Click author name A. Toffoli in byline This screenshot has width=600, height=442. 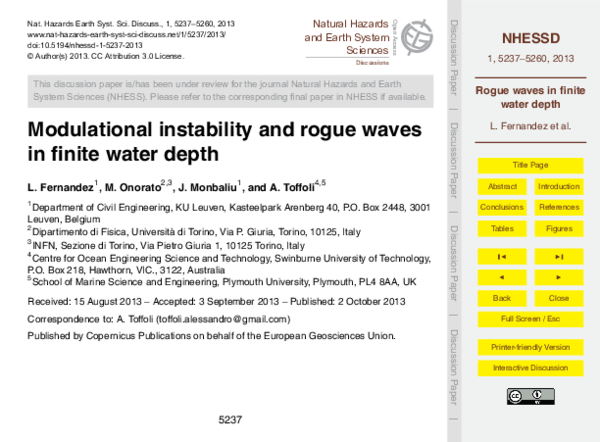pyautogui.click(x=292, y=188)
